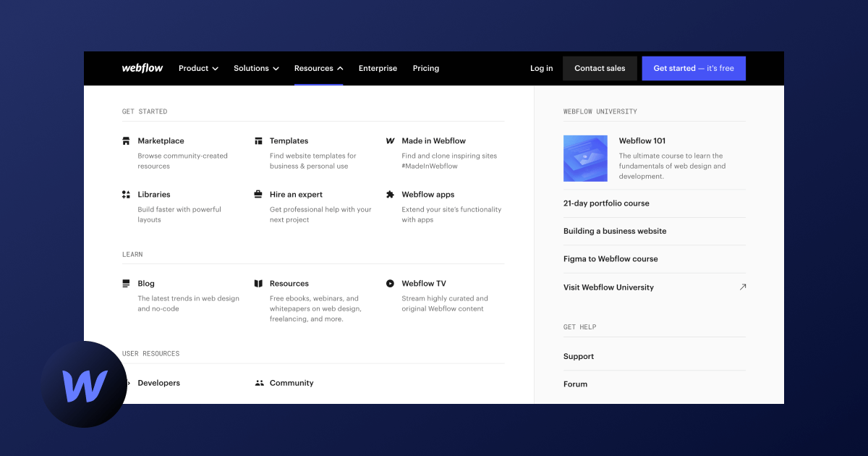The image size is (868, 456).
Task: Open the Forum link
Action: click(x=575, y=384)
